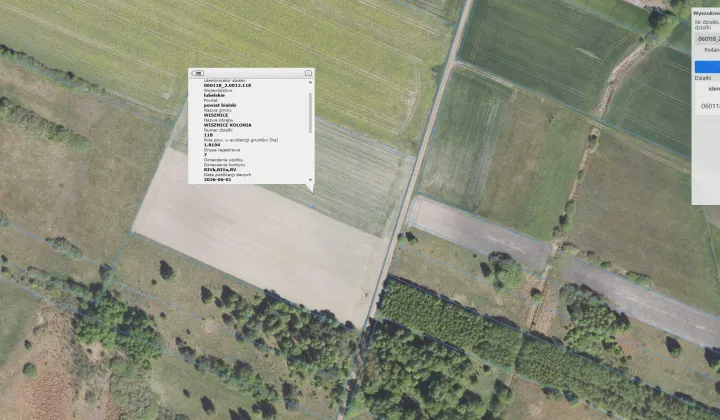Click the 'lubelskie' voivodeship value
Screen dimensions: 720x420
214,95
